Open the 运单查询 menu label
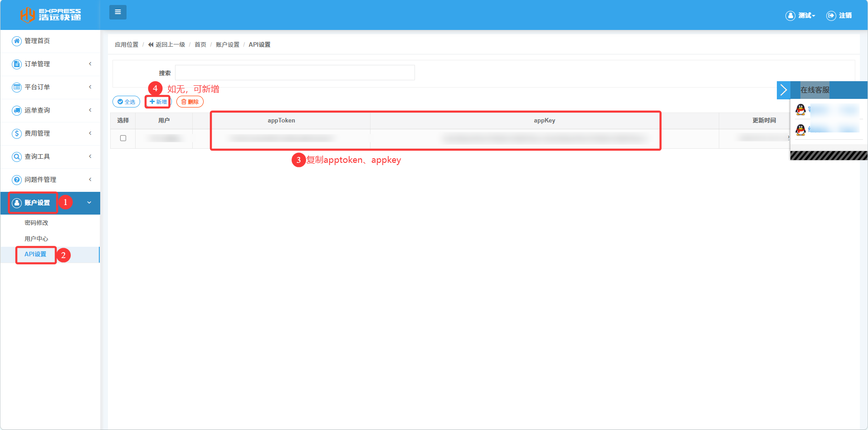The height and width of the screenshot is (430, 868). coord(37,110)
